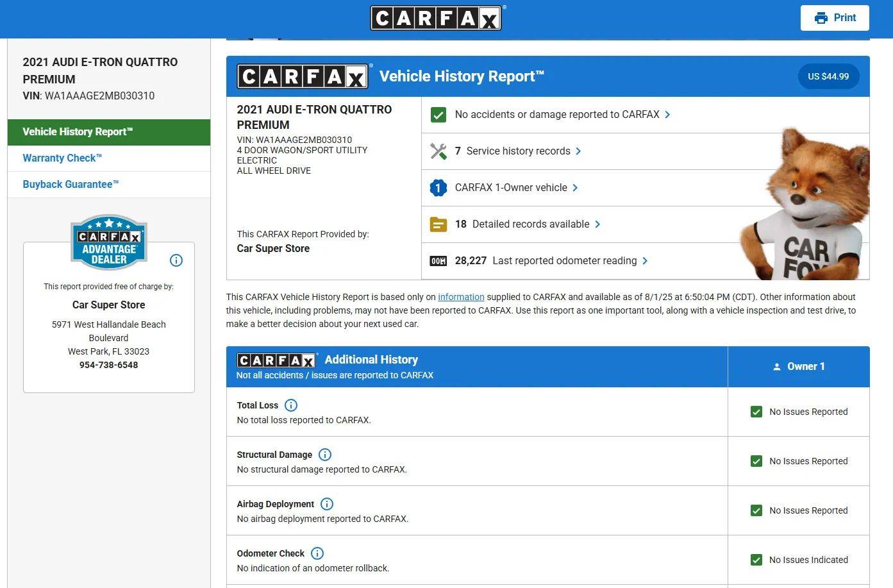
Task: Click the Car Super Store provider name in report panel
Action: pos(273,249)
